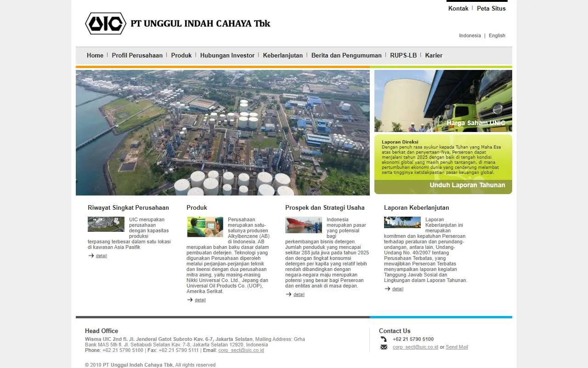Click Unduh Laporan Tahunan button
This screenshot has height=368, width=588.
tap(467, 185)
